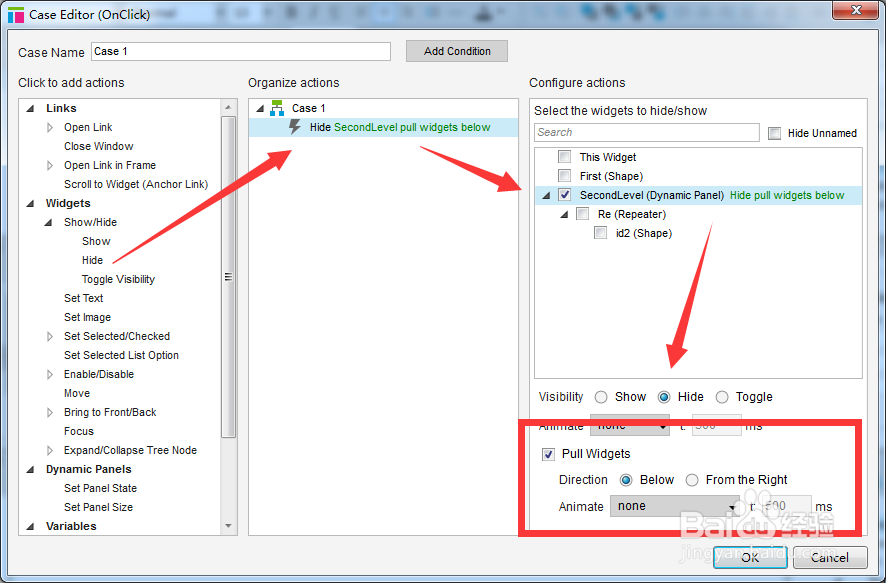Check the Hide Unnamed checkbox
The image size is (886, 583).
click(774, 133)
